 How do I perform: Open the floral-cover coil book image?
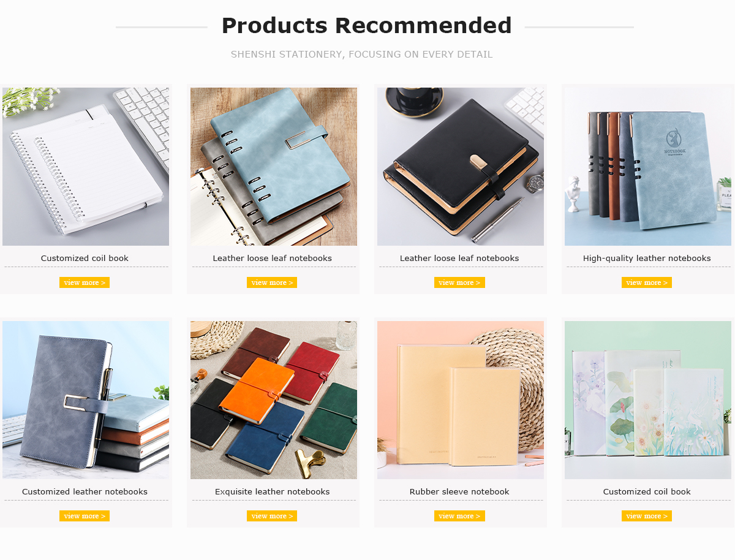click(x=648, y=400)
